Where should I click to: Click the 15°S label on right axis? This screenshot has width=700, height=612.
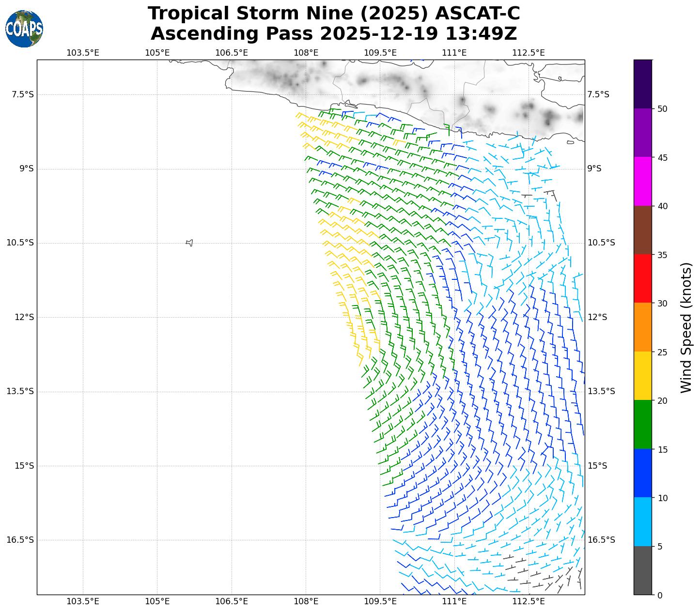tap(597, 466)
